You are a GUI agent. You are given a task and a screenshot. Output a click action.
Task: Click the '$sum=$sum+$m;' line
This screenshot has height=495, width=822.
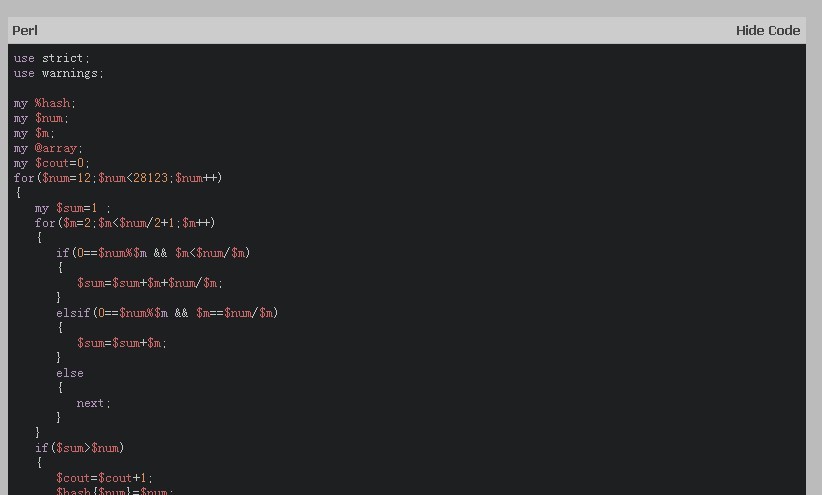pyautogui.click(x=122, y=343)
